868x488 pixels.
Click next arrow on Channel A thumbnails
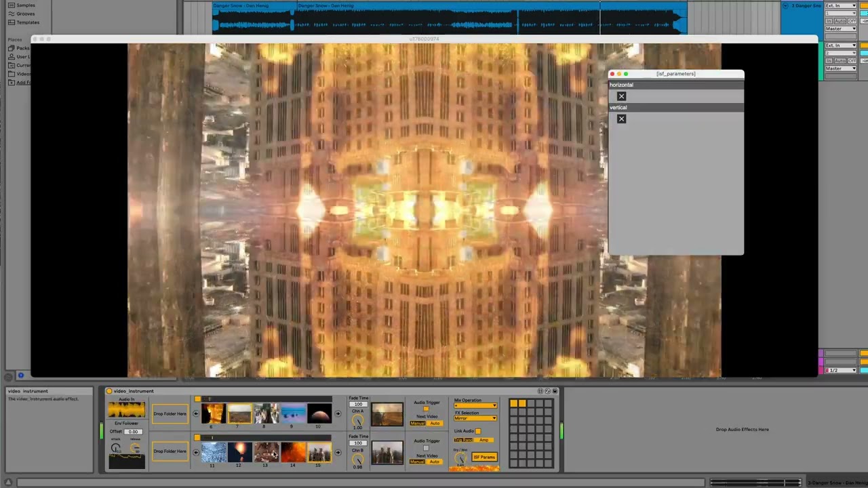coord(338,413)
